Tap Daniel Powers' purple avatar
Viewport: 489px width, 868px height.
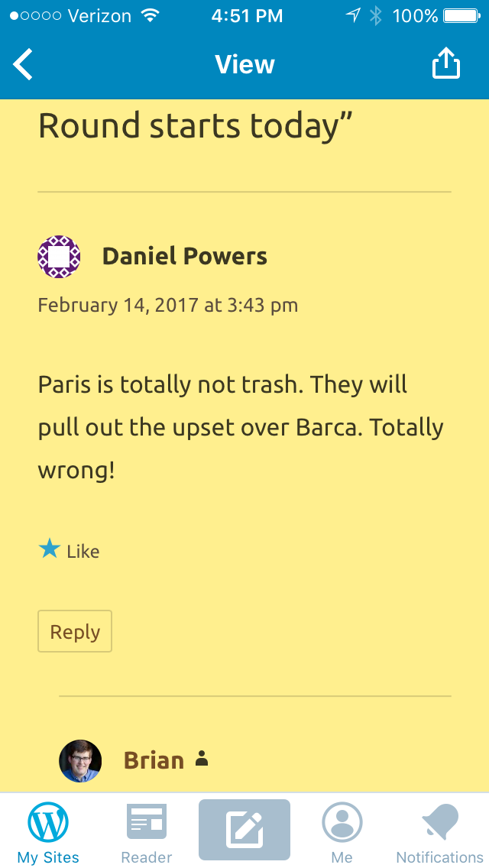click(59, 257)
